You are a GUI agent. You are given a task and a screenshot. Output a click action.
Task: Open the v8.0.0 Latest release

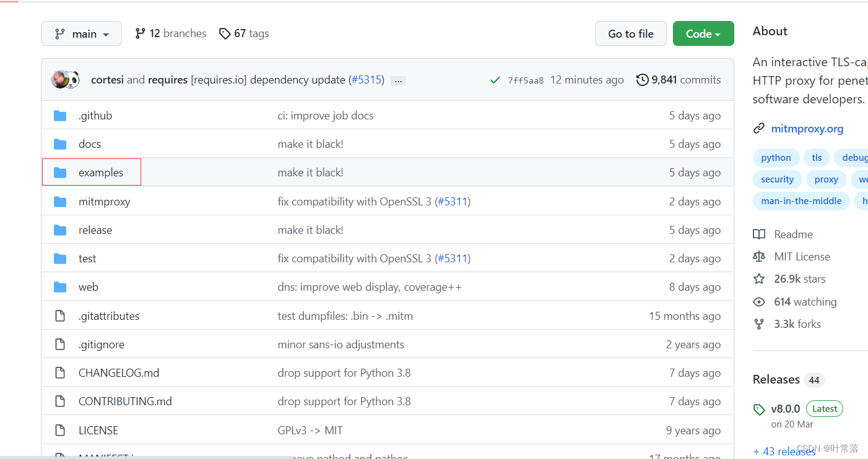(807, 409)
